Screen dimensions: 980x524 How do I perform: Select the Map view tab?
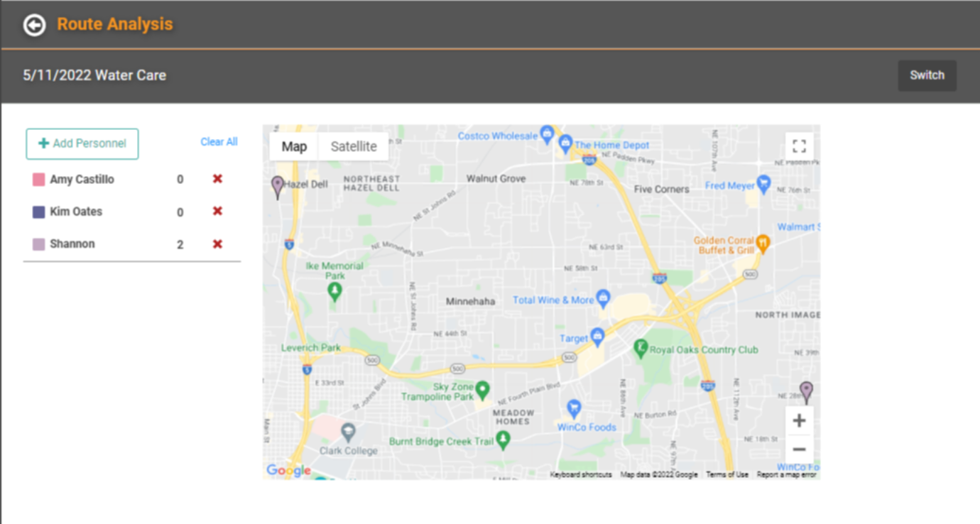[294, 146]
